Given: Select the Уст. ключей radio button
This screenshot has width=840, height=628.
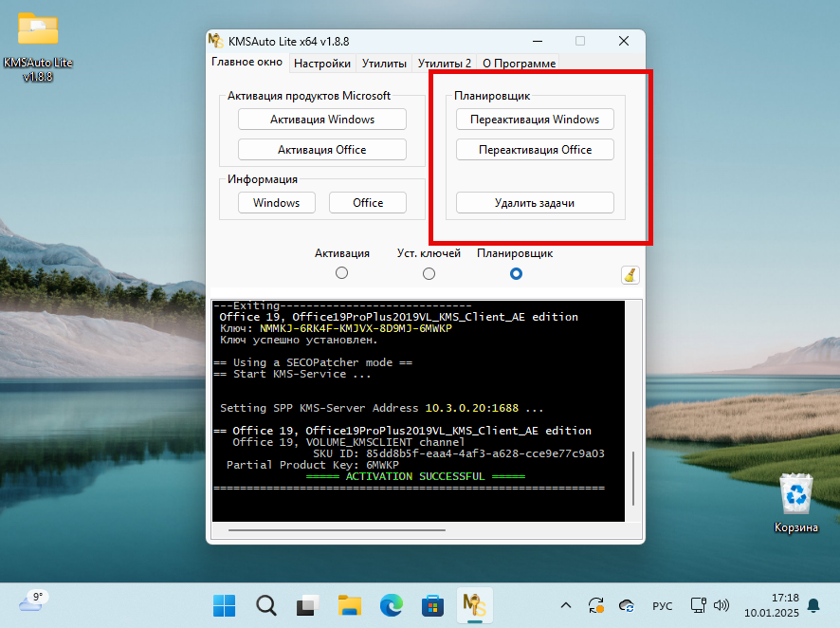Looking at the screenshot, I should [429, 273].
